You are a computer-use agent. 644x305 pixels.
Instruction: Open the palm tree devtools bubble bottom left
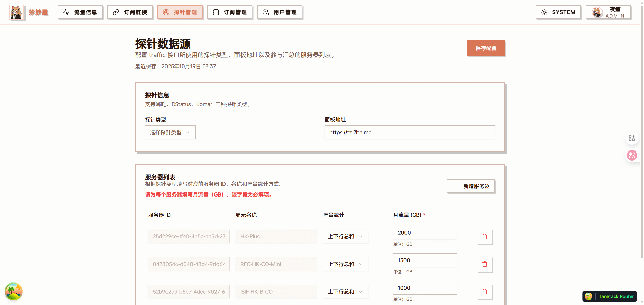click(x=14, y=291)
